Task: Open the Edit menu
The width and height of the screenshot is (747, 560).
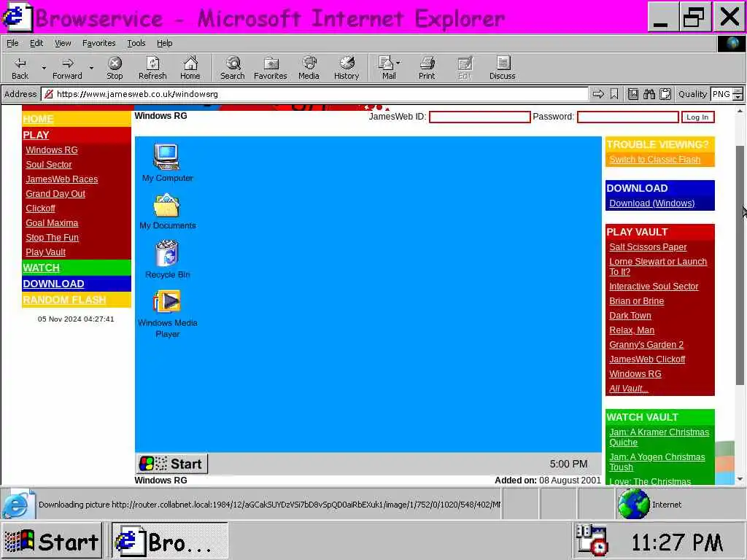Action: [36, 43]
